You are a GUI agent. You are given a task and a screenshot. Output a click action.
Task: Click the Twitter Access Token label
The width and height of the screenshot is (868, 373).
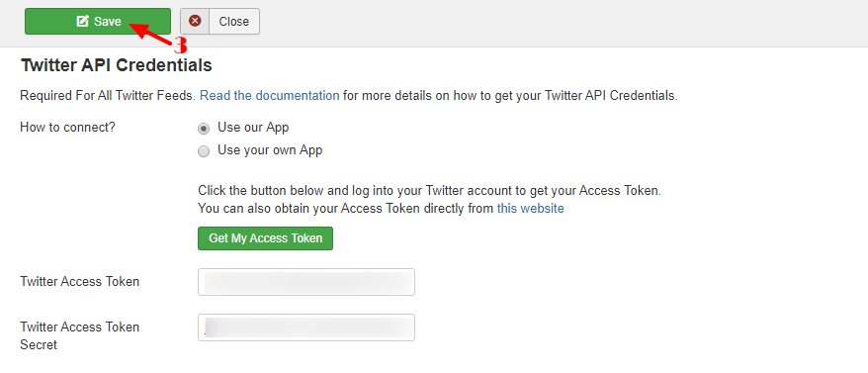pos(80,282)
